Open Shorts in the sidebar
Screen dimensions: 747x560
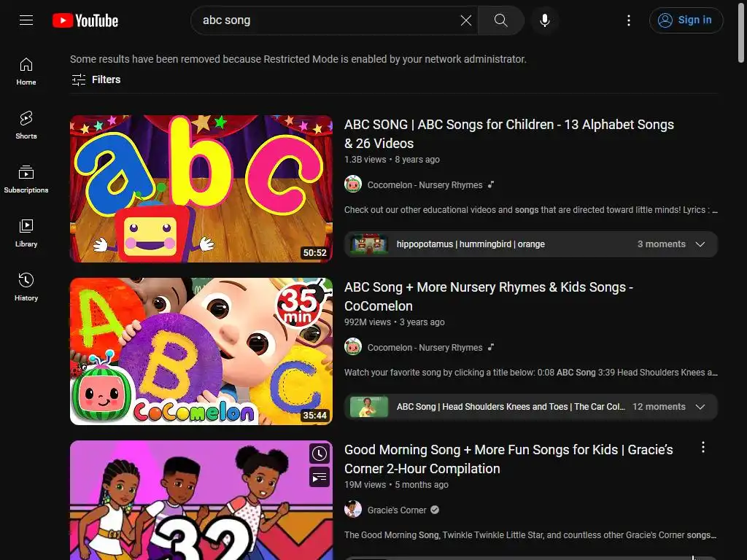tap(26, 125)
